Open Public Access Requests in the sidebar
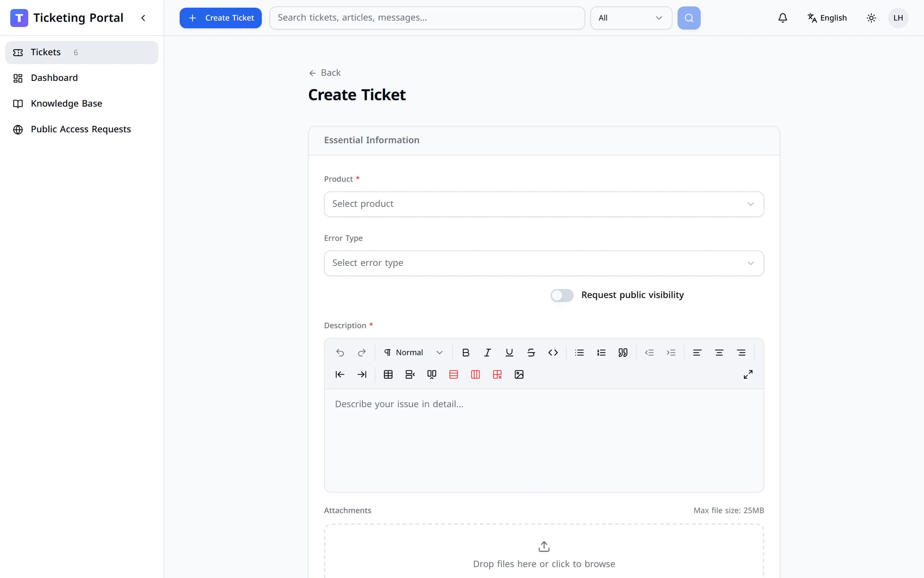The height and width of the screenshot is (578, 924). click(82, 129)
